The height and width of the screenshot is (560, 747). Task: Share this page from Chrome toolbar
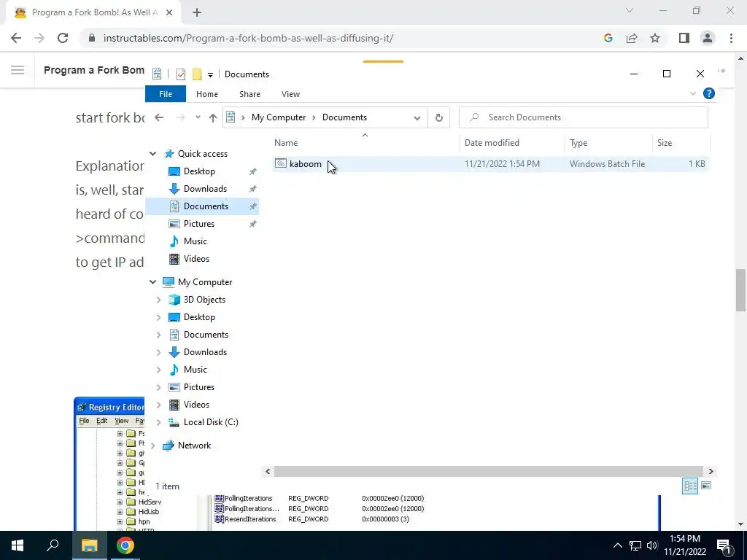point(632,38)
